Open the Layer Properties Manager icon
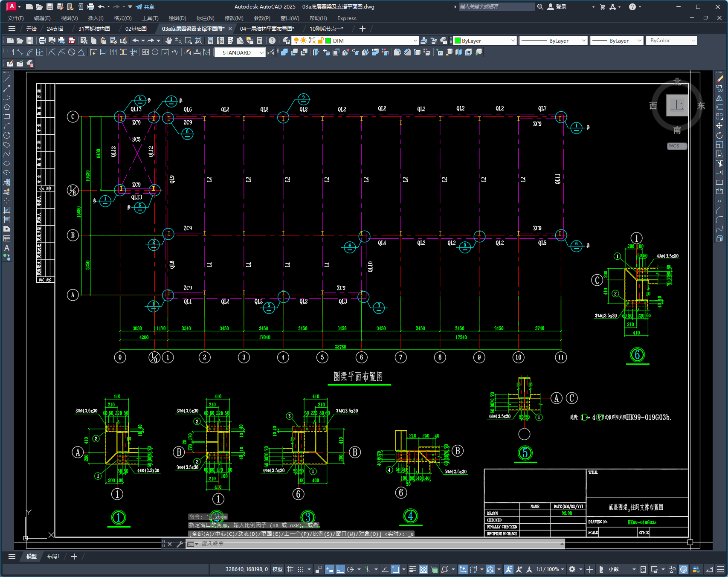 point(286,41)
